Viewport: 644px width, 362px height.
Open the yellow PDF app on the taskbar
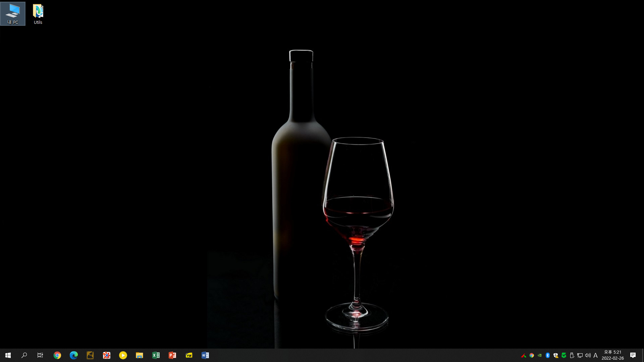(x=189, y=355)
